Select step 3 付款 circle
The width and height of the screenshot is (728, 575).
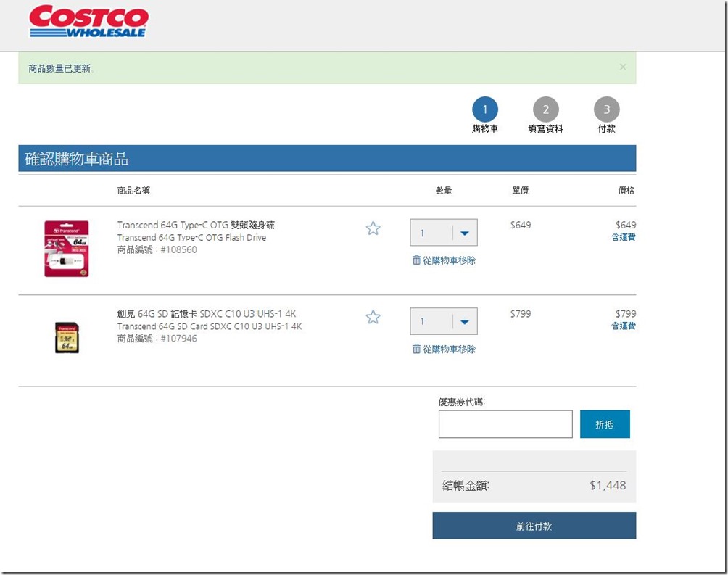coord(606,109)
